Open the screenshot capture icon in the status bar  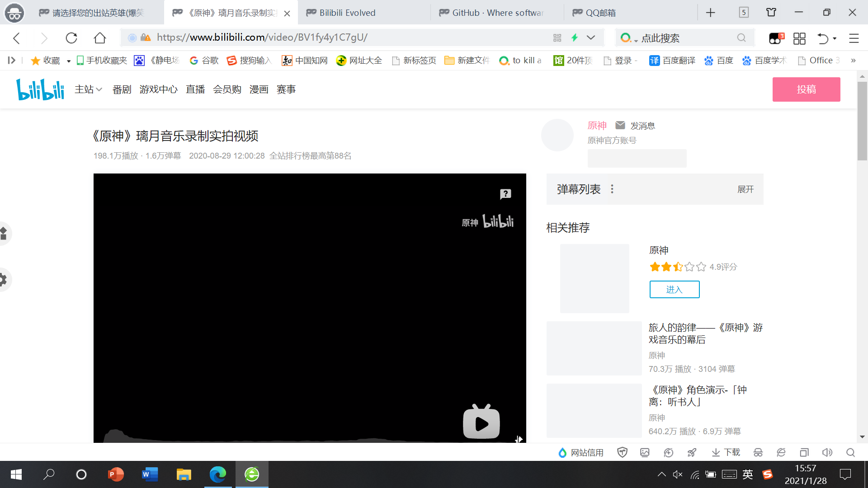(645, 452)
